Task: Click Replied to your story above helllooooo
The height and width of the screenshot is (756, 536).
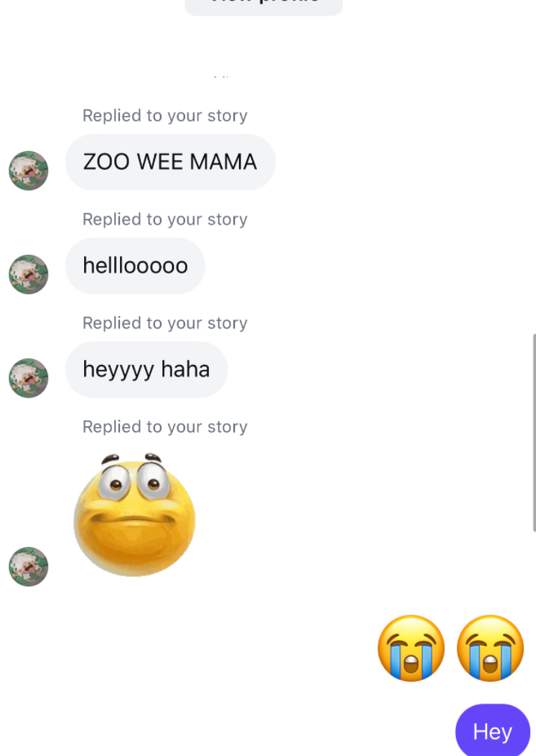Action: pos(165,220)
